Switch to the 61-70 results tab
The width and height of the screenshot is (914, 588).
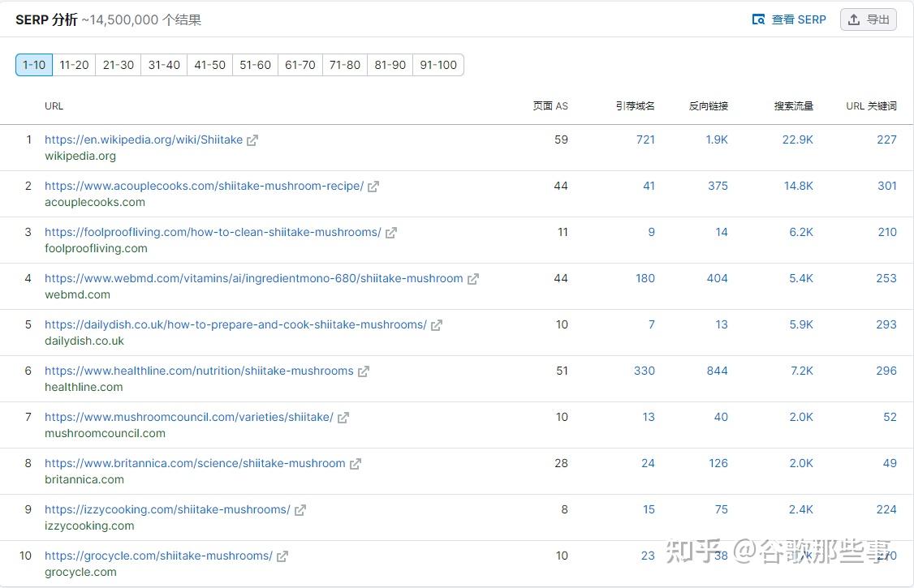point(300,65)
